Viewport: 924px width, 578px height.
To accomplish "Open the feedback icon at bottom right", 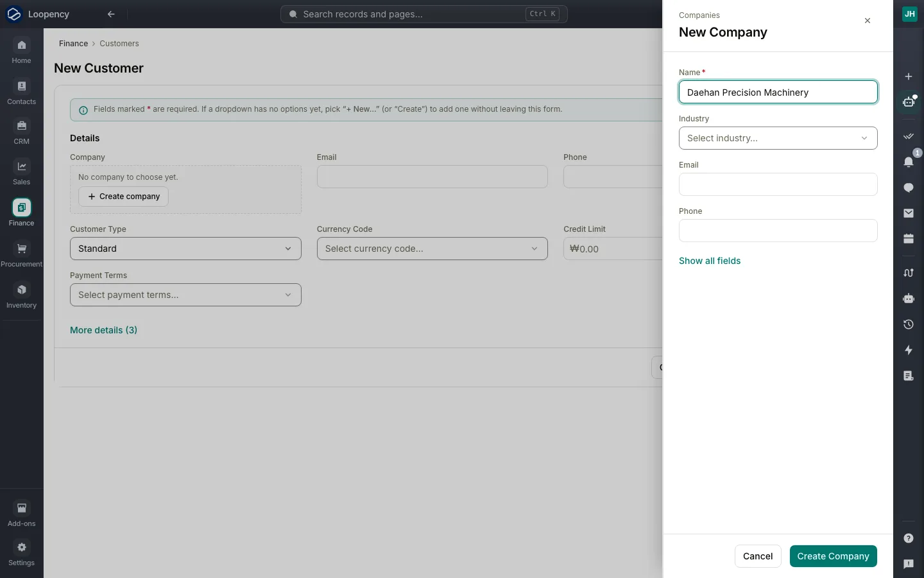I will tap(909, 564).
